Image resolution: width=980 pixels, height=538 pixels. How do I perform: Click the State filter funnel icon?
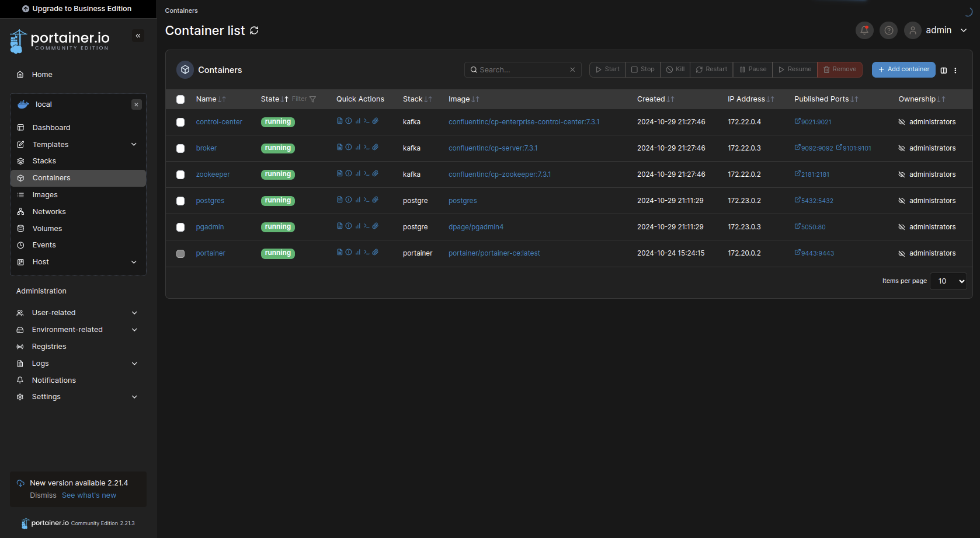312,99
